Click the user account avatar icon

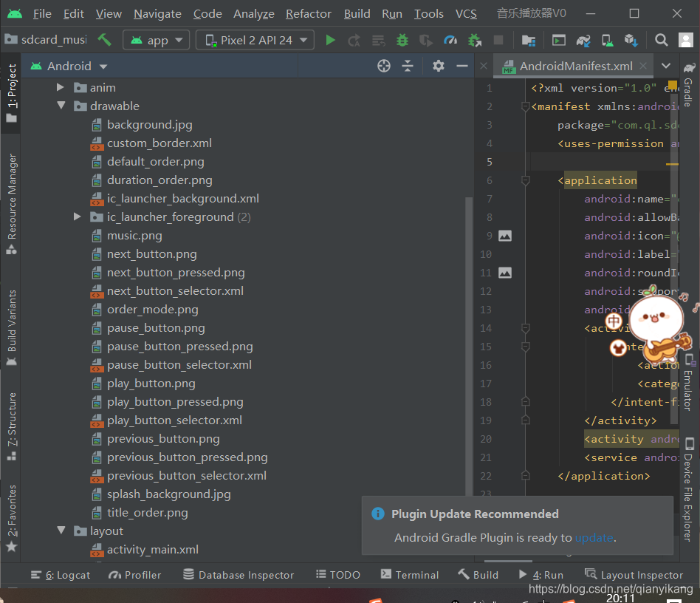[x=686, y=40]
